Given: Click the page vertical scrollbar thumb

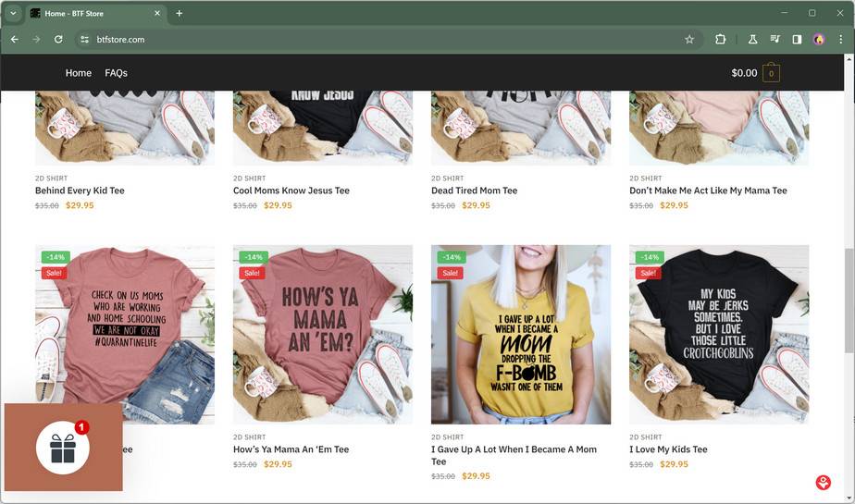Looking at the screenshot, I should pos(849,300).
